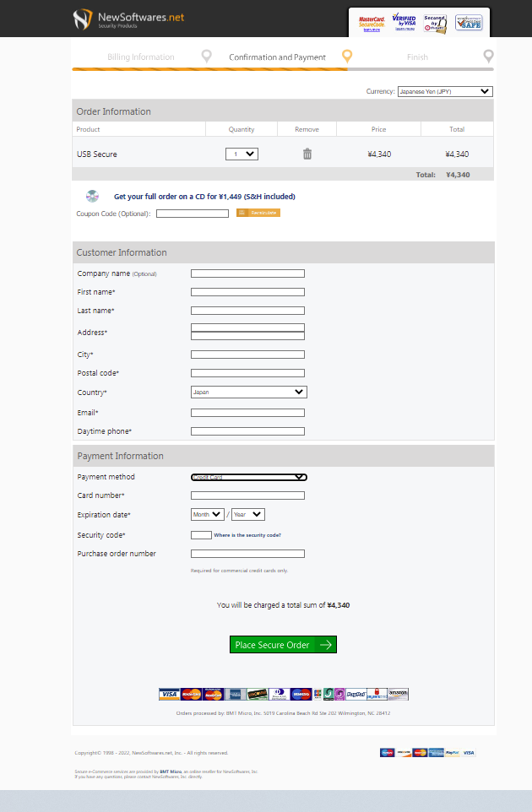Choose expiration Year dropdown
The width and height of the screenshot is (532, 812).
point(248,515)
